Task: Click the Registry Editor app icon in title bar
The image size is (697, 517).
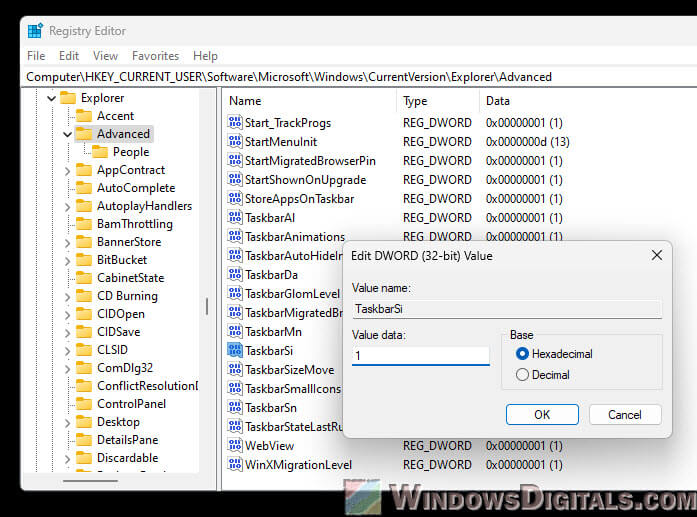Action: click(x=35, y=31)
